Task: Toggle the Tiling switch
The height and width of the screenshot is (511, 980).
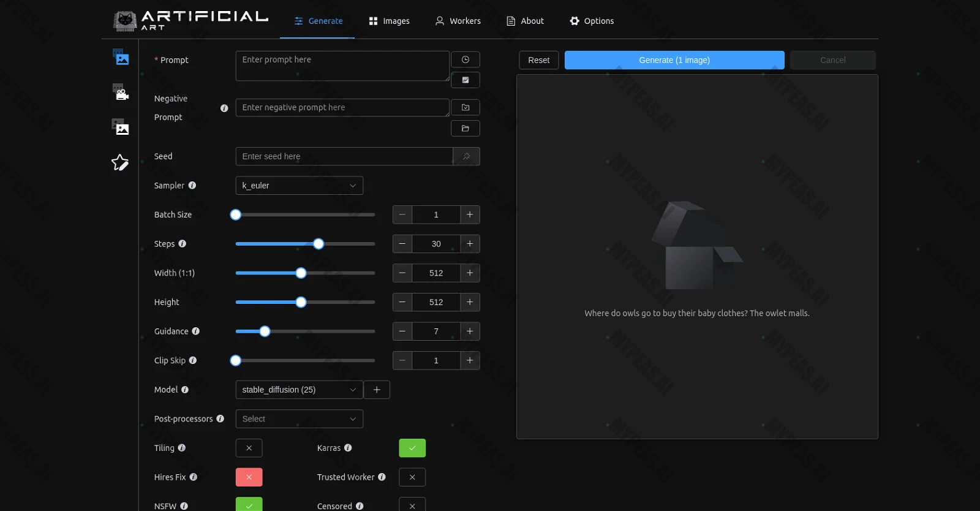Action: coord(249,448)
